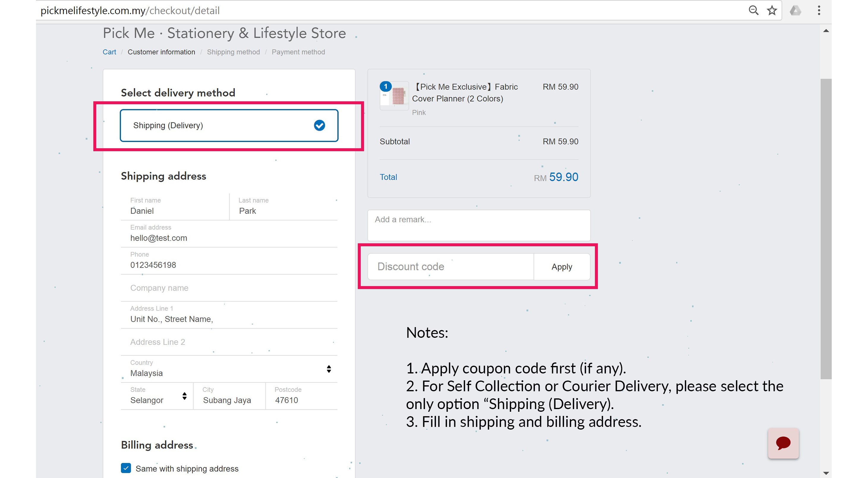This screenshot has width=868, height=478.
Task: Click the fabric planner product thumbnail
Action: tap(394, 96)
